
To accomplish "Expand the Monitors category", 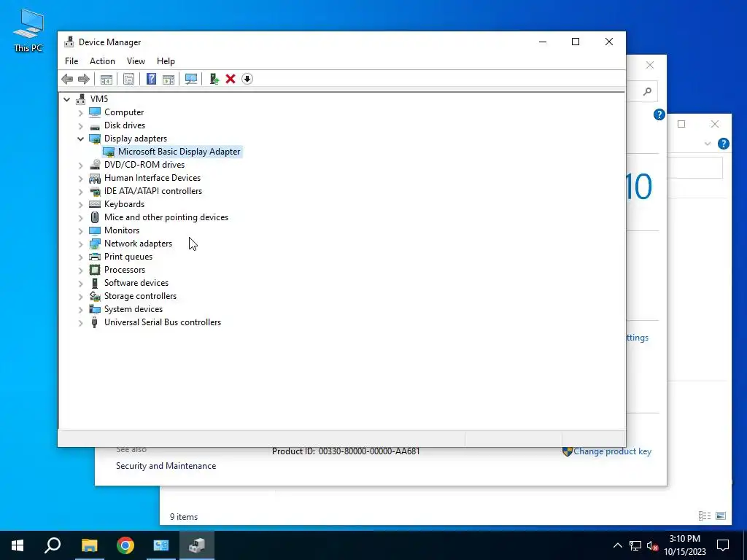I will [x=80, y=231].
